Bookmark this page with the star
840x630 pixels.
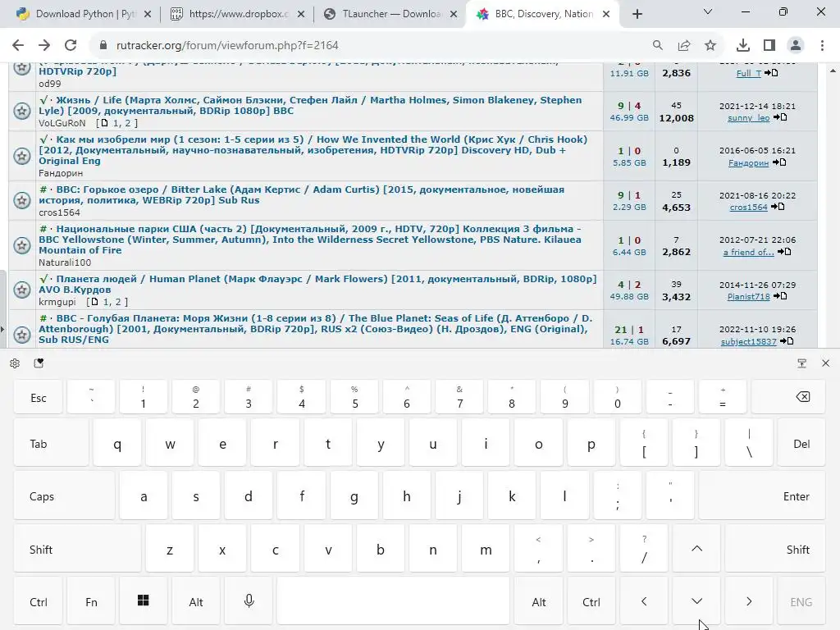pyautogui.click(x=710, y=46)
